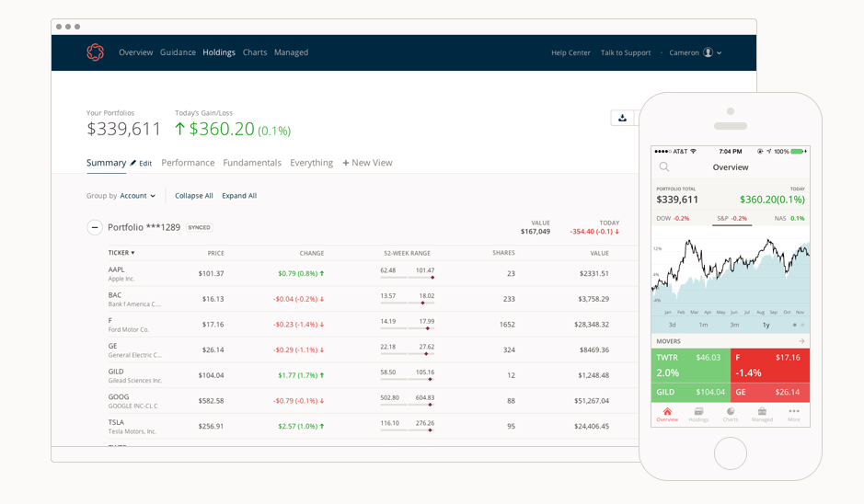Click GOOG 52-week range bar
The image size is (864, 504).
(408, 405)
